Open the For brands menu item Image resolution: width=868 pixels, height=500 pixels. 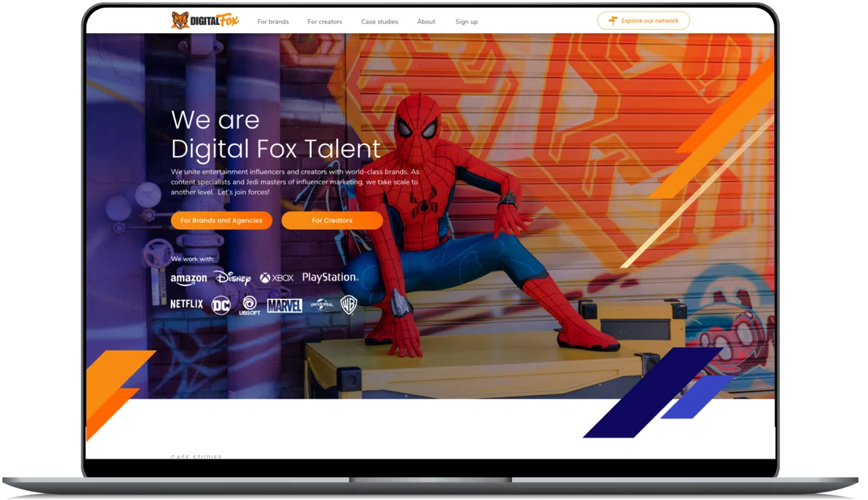tap(273, 22)
